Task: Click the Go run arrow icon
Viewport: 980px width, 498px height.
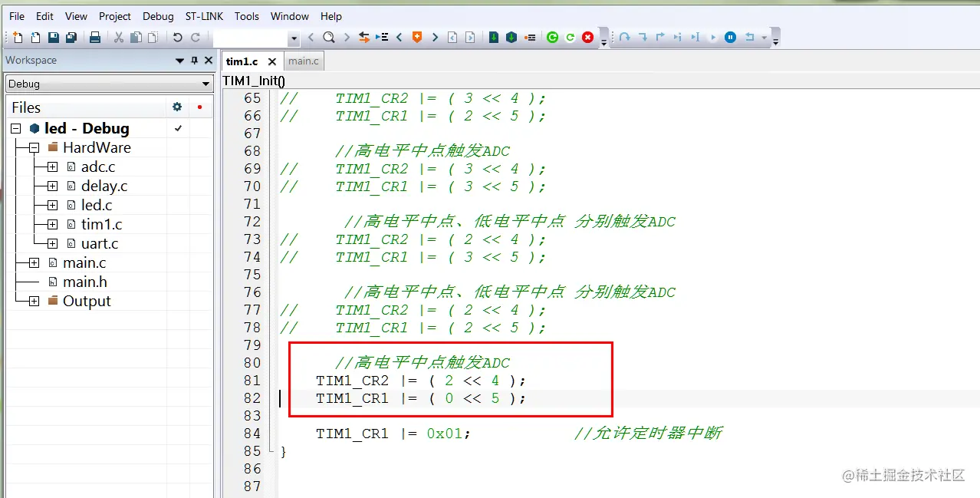Action: click(x=713, y=37)
